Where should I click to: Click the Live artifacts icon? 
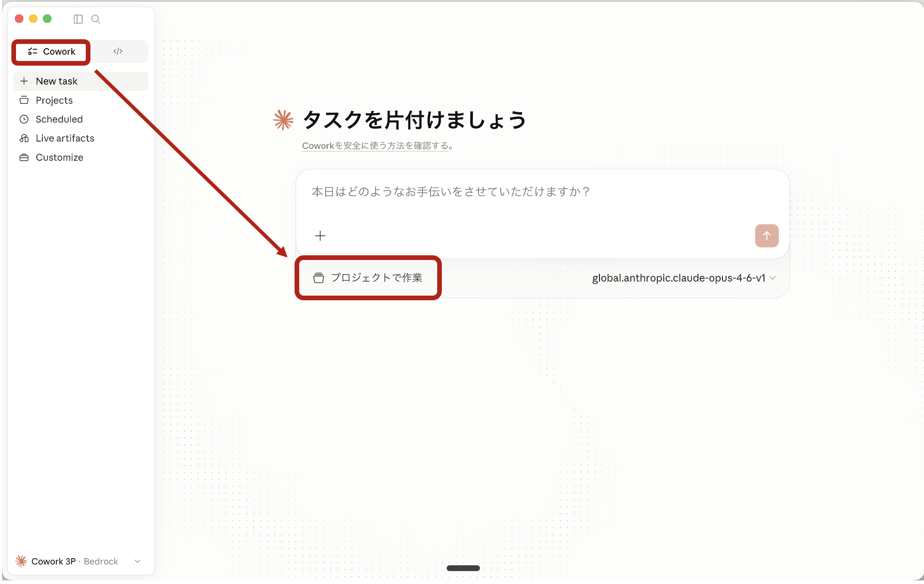pyautogui.click(x=24, y=139)
